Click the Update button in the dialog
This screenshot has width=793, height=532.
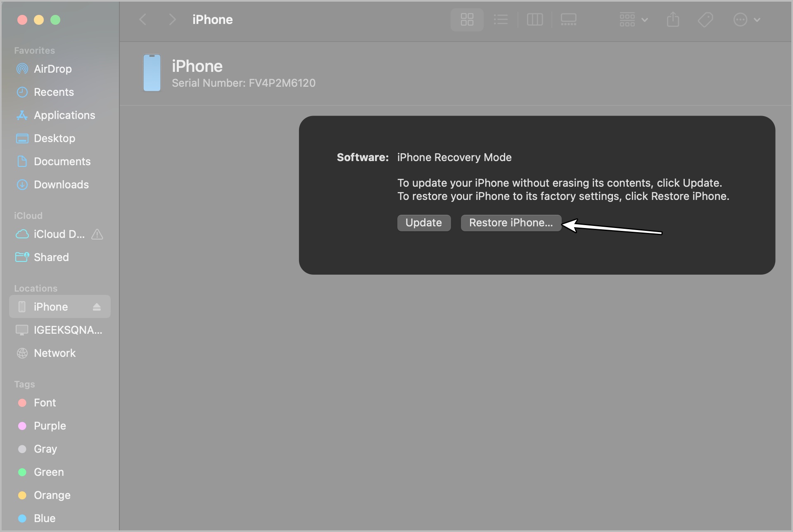coord(423,223)
